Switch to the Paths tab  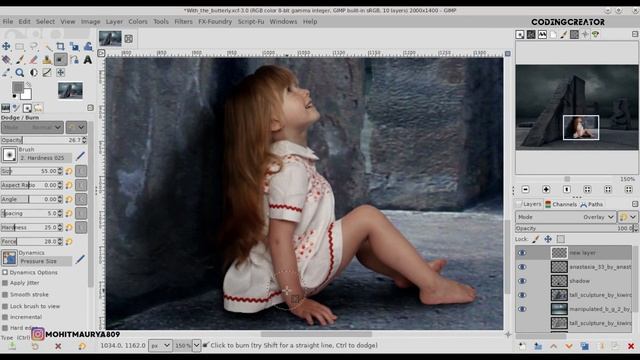(591, 204)
